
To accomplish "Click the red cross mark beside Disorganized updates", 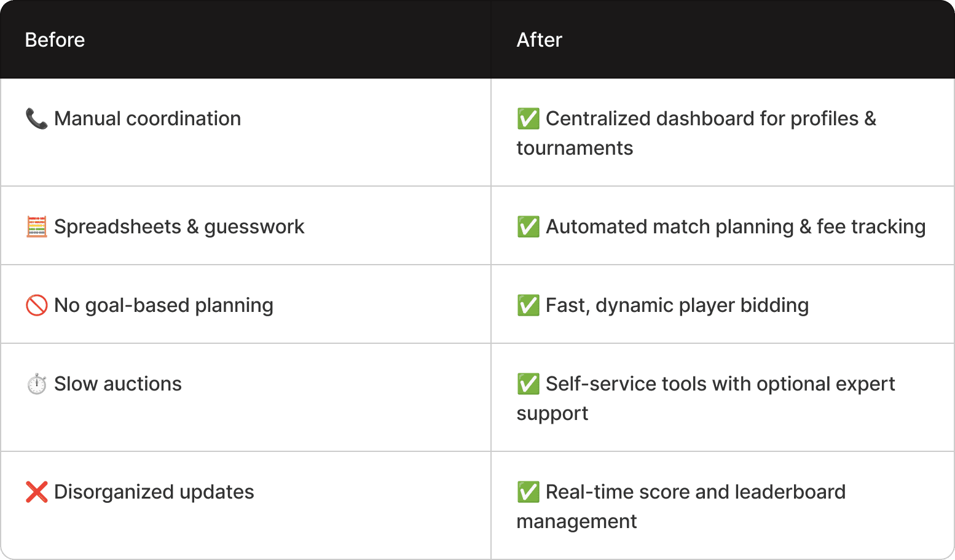I will [x=37, y=492].
